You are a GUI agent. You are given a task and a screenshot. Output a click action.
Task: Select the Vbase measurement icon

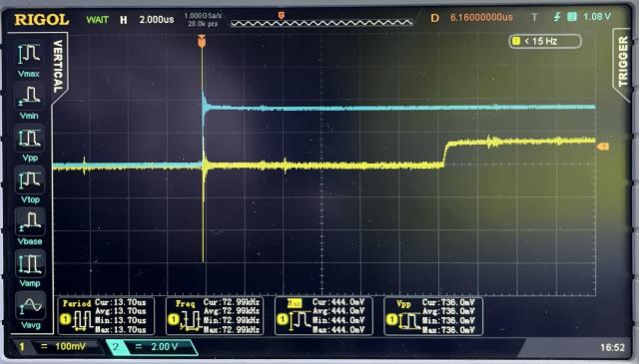pos(29,222)
